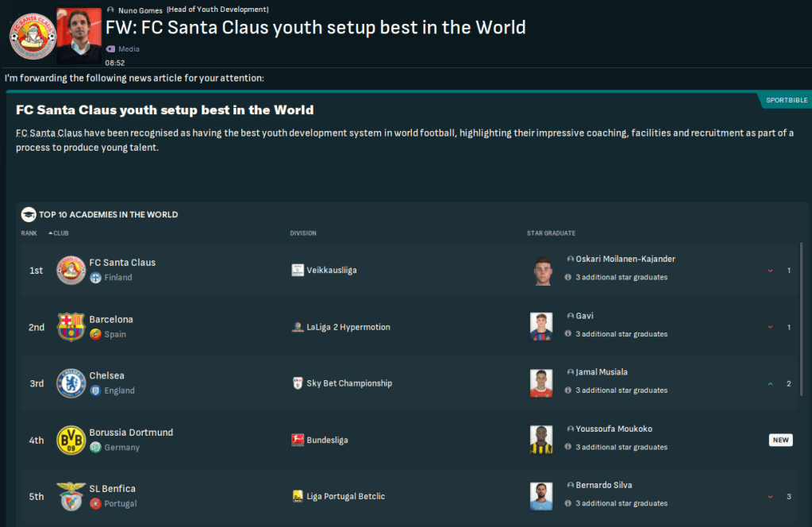Click the Barcelona club badge
Image resolution: width=812 pixels, height=527 pixels.
(71, 327)
